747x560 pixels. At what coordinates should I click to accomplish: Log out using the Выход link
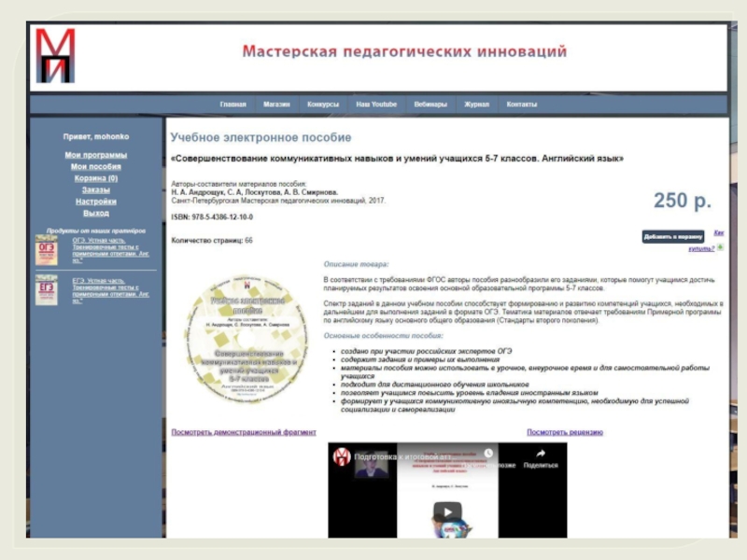96,213
